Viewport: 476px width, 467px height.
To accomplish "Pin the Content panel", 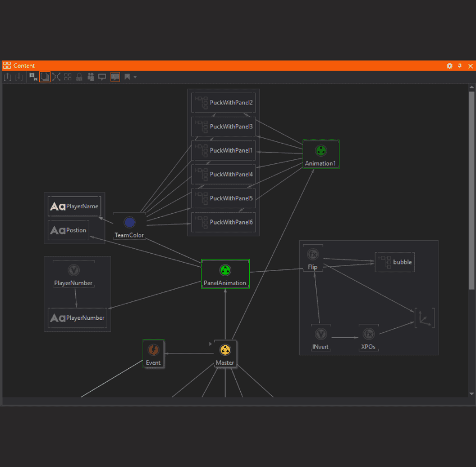I will point(460,66).
